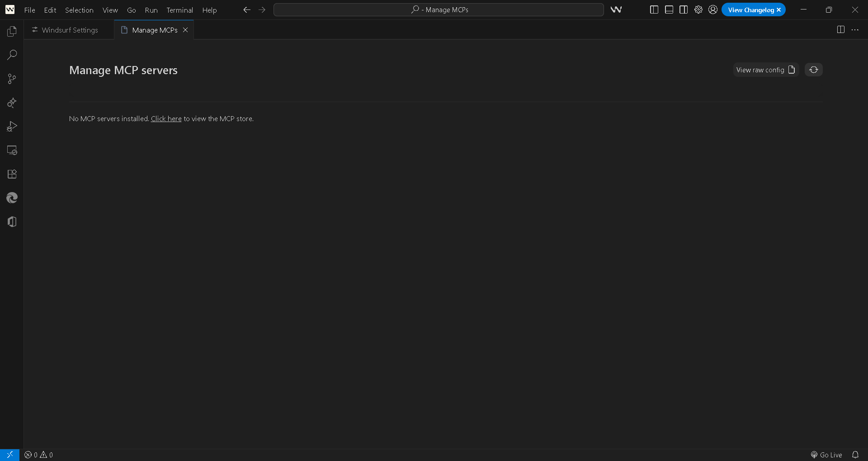868x461 pixels.
Task: Open the Source Control view
Action: click(x=12, y=79)
